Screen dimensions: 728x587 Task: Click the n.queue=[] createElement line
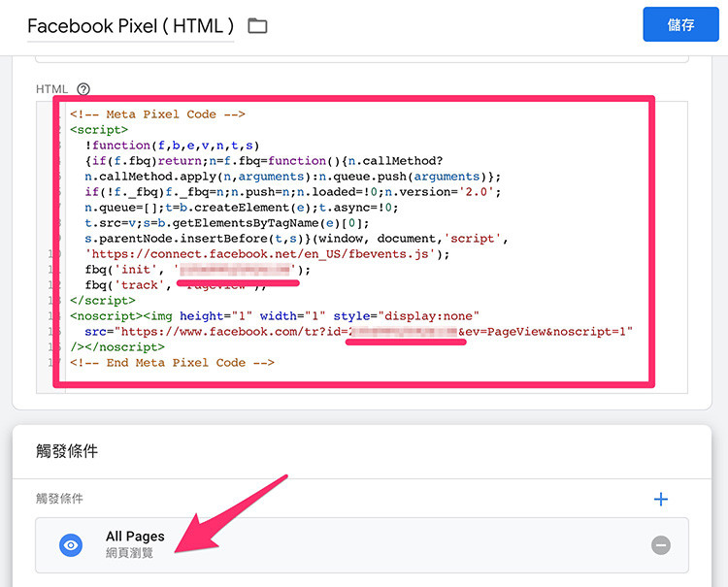pos(242,208)
